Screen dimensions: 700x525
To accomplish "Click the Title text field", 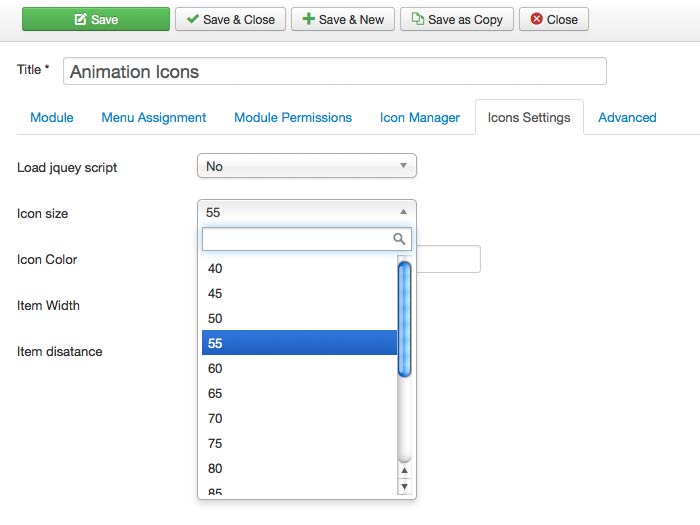I will tap(335, 72).
